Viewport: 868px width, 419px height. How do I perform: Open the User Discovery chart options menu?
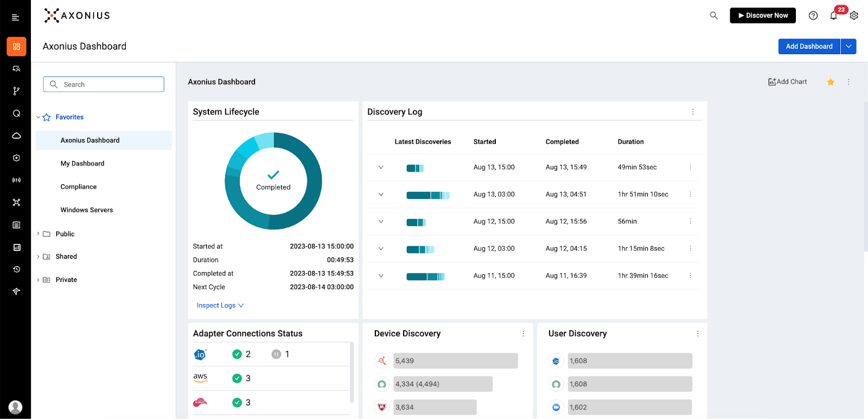point(698,334)
